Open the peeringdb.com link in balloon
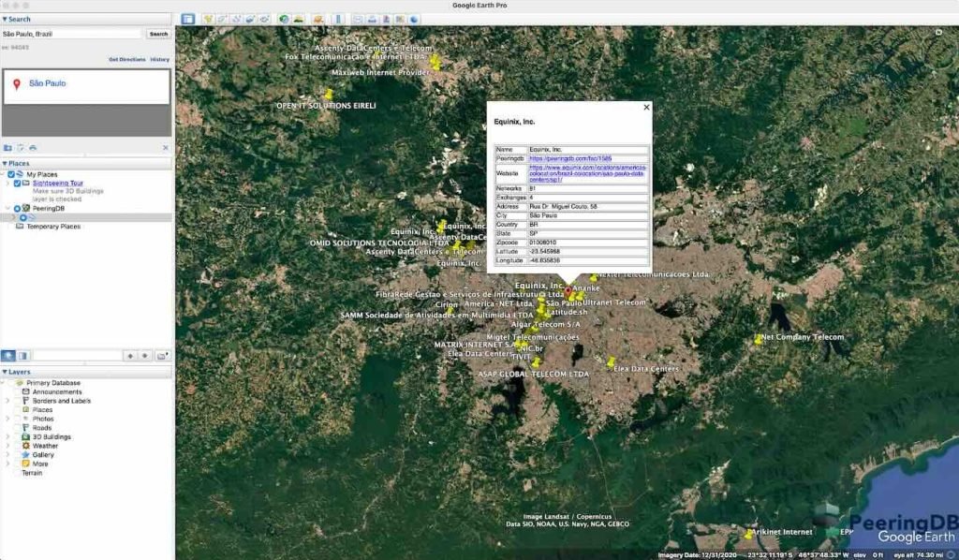Image resolution: width=959 pixels, height=560 pixels. [570, 159]
